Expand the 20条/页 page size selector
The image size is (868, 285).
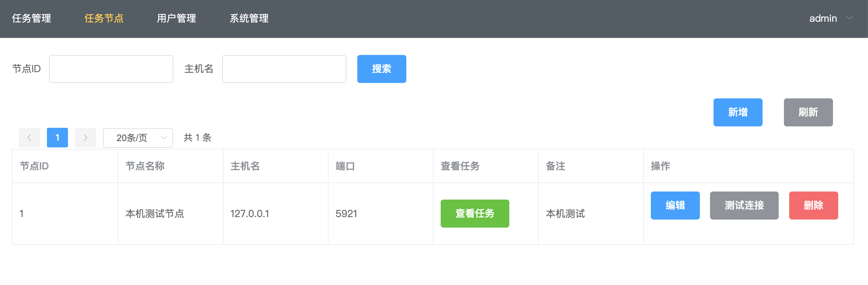(138, 138)
